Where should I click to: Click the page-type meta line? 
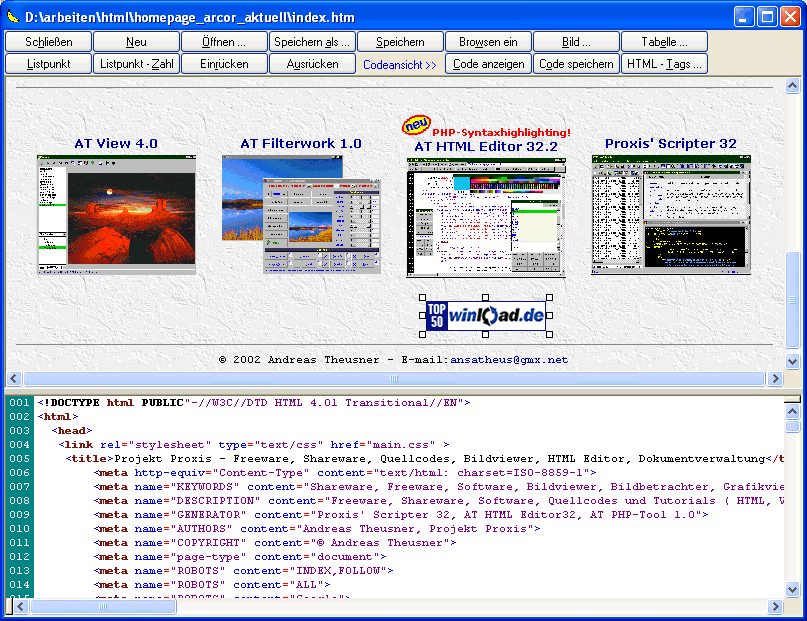click(240, 556)
